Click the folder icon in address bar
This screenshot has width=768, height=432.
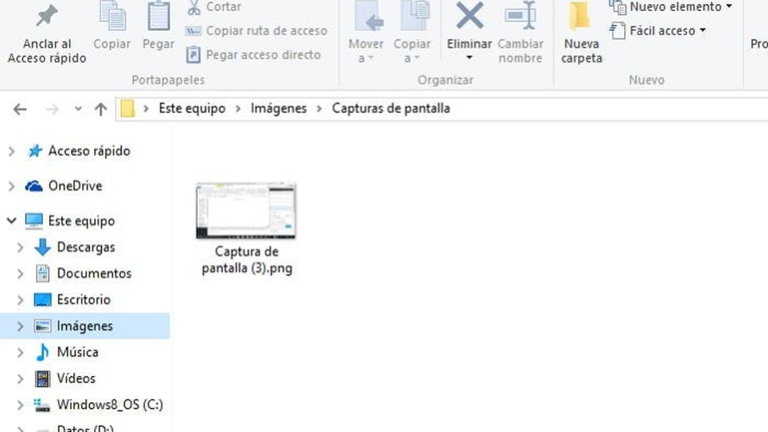(127, 108)
